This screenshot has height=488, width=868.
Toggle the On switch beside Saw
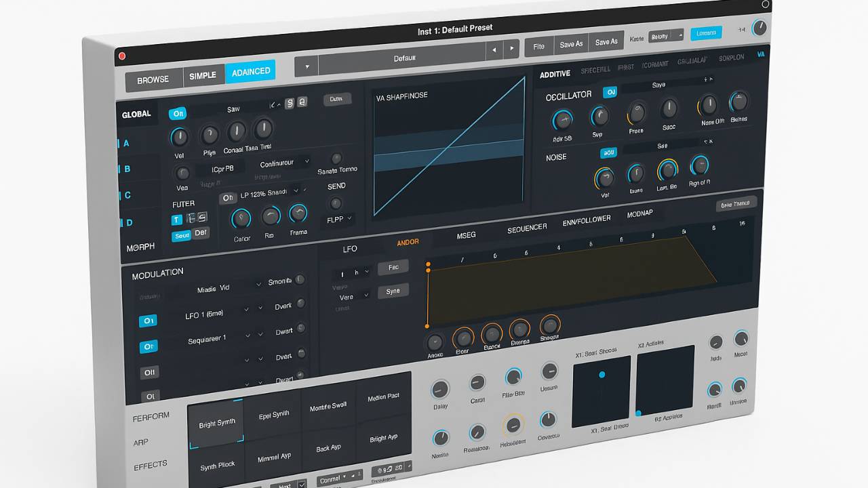tap(178, 114)
